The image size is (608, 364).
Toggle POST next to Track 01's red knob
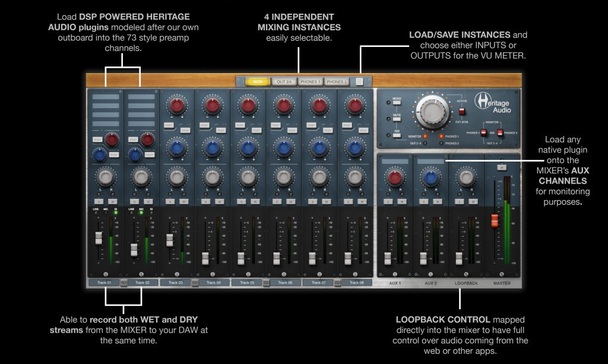coord(97,140)
